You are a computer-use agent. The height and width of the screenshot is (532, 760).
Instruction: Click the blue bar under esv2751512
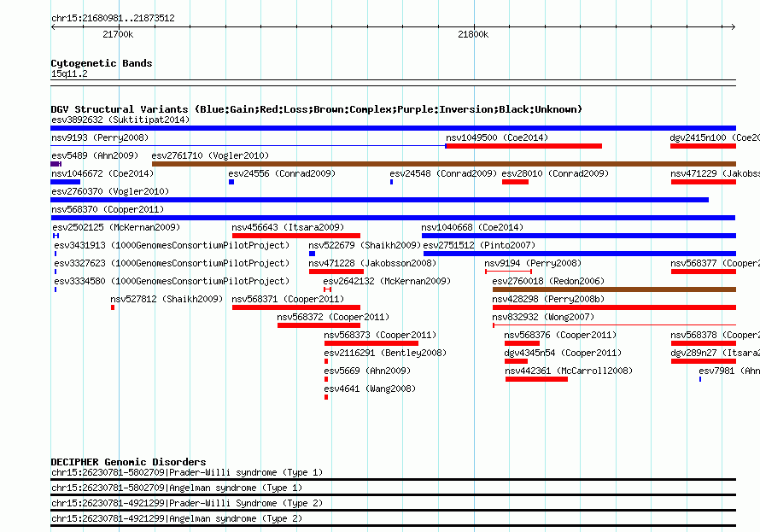(580, 254)
